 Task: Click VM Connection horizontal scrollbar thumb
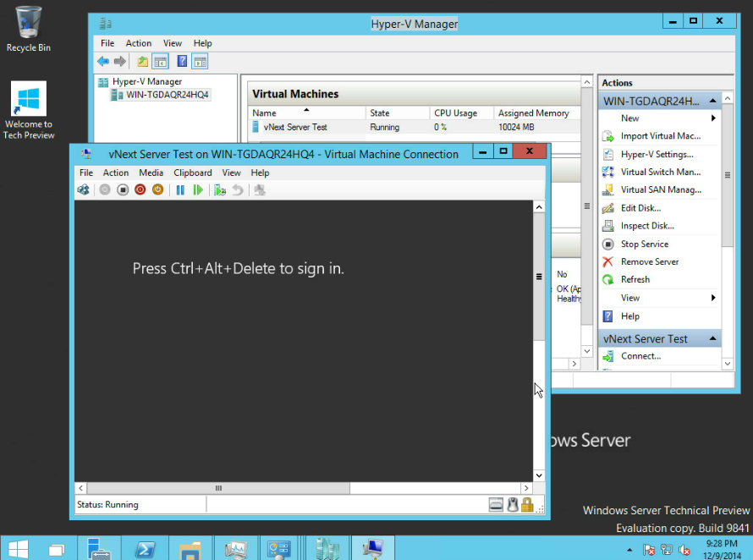(218, 488)
